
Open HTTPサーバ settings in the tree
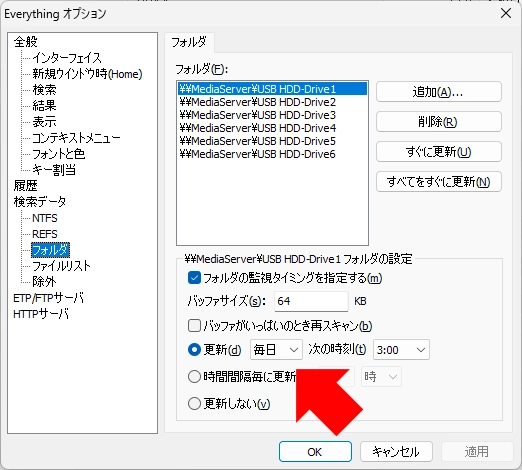pyautogui.click(x=41, y=314)
